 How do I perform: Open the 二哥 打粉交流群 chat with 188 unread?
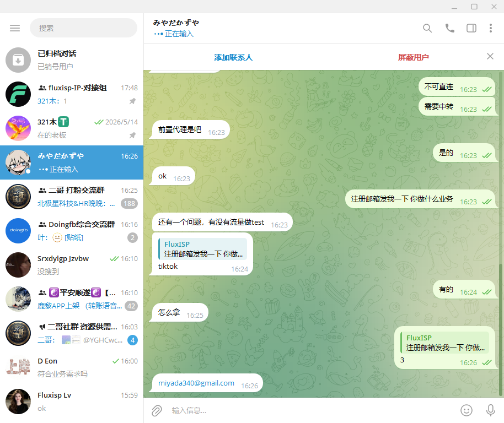(72, 197)
